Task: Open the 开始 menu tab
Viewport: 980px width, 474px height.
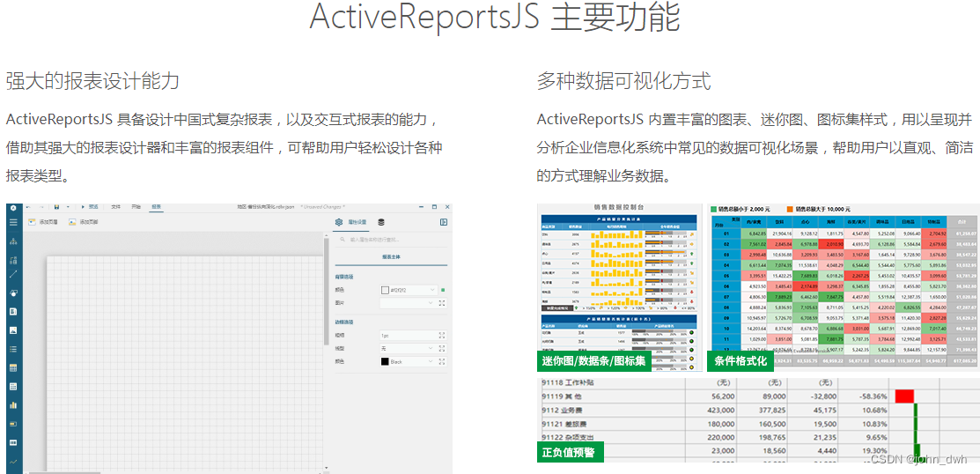Action: [136, 207]
